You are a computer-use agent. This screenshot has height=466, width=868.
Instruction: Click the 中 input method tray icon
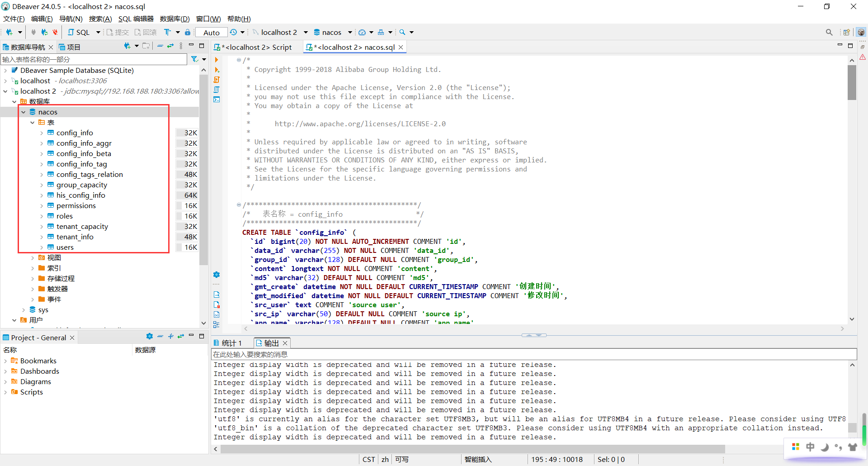click(x=810, y=447)
